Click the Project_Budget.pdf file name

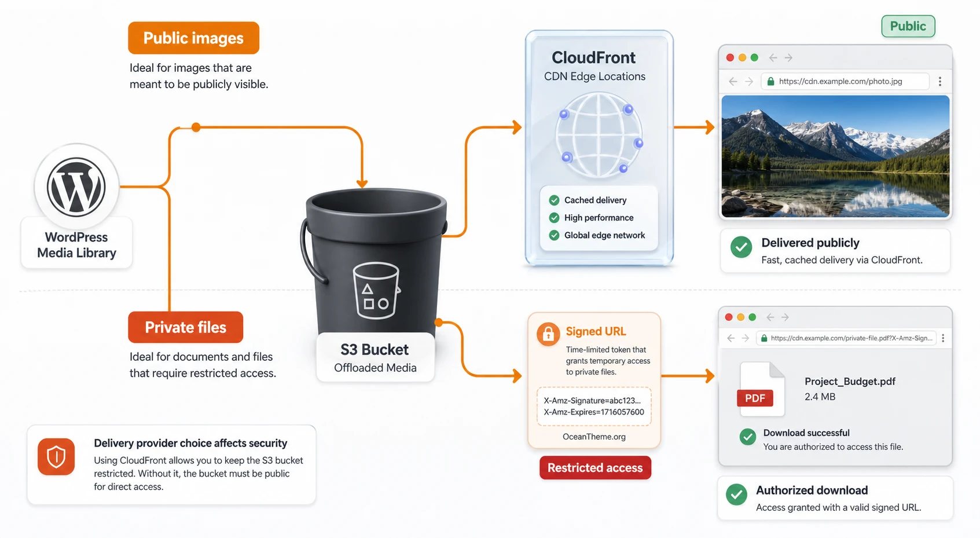pos(850,381)
